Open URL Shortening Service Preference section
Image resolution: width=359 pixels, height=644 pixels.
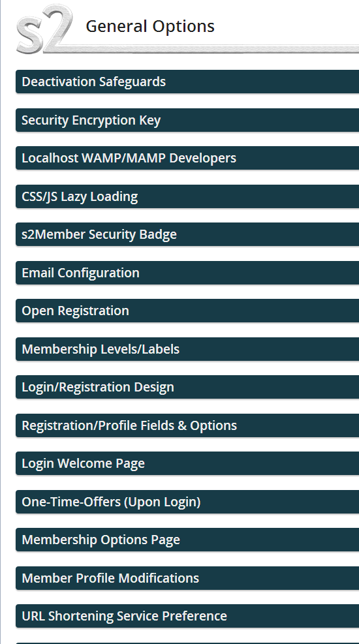[187, 616]
